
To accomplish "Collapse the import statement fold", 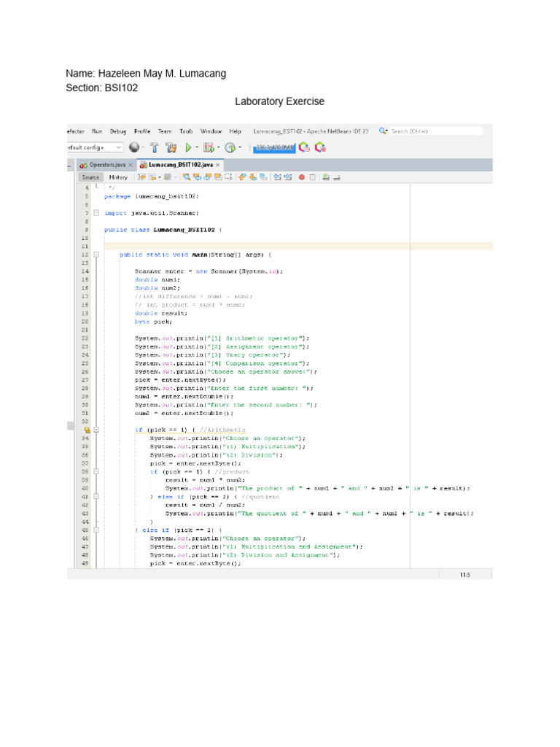I will click(96, 213).
